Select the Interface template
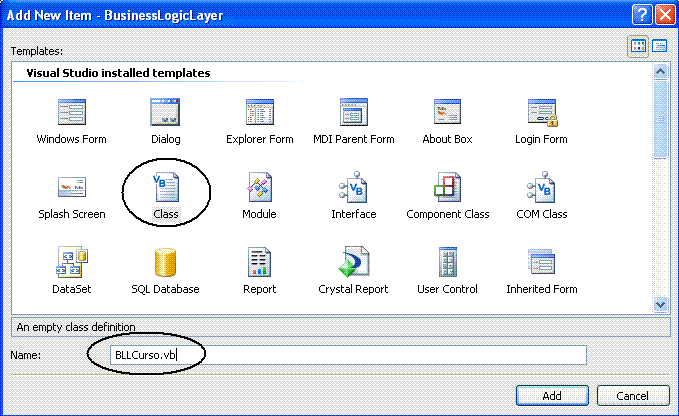679x416 pixels. [x=353, y=196]
